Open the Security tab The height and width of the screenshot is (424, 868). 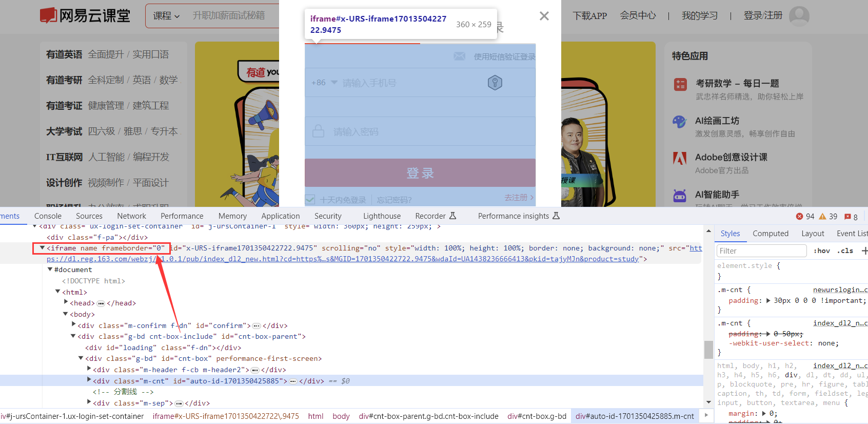point(328,216)
